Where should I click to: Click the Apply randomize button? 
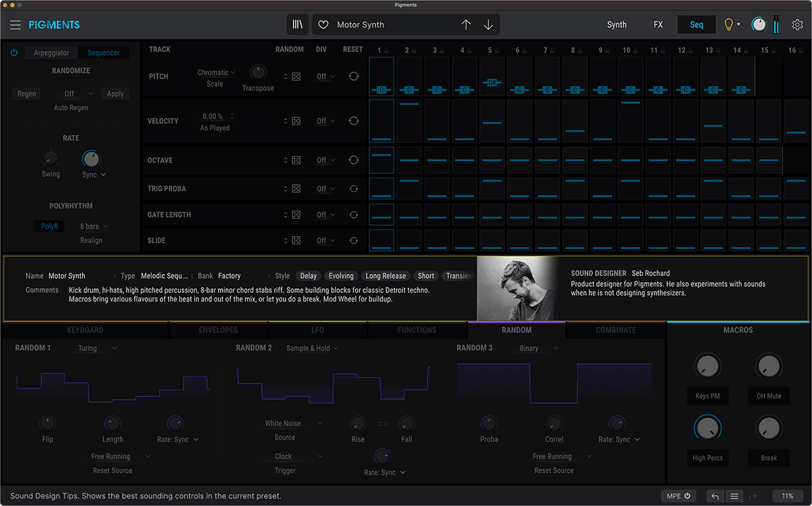click(115, 94)
